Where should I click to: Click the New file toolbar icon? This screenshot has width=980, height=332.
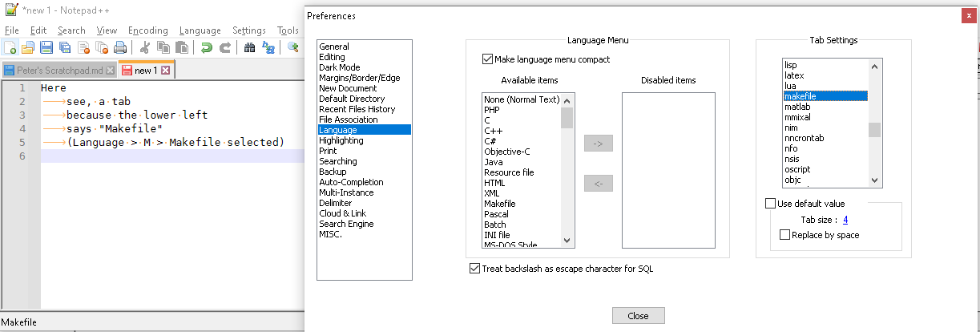point(10,47)
